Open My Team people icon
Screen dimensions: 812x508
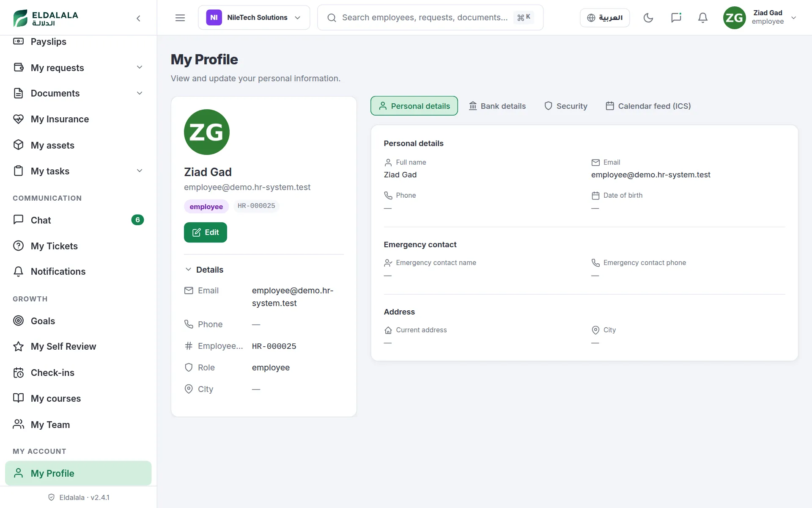pos(18,424)
